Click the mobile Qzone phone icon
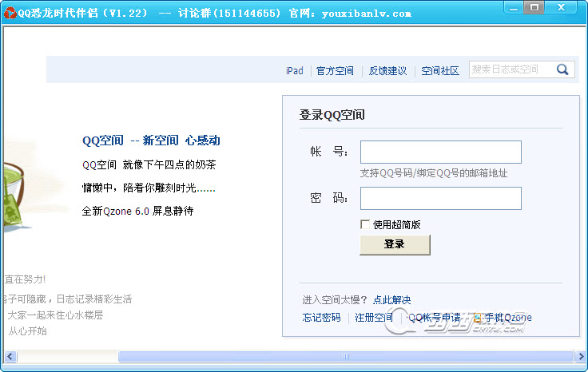The width and height of the screenshot is (588, 372). click(477, 318)
